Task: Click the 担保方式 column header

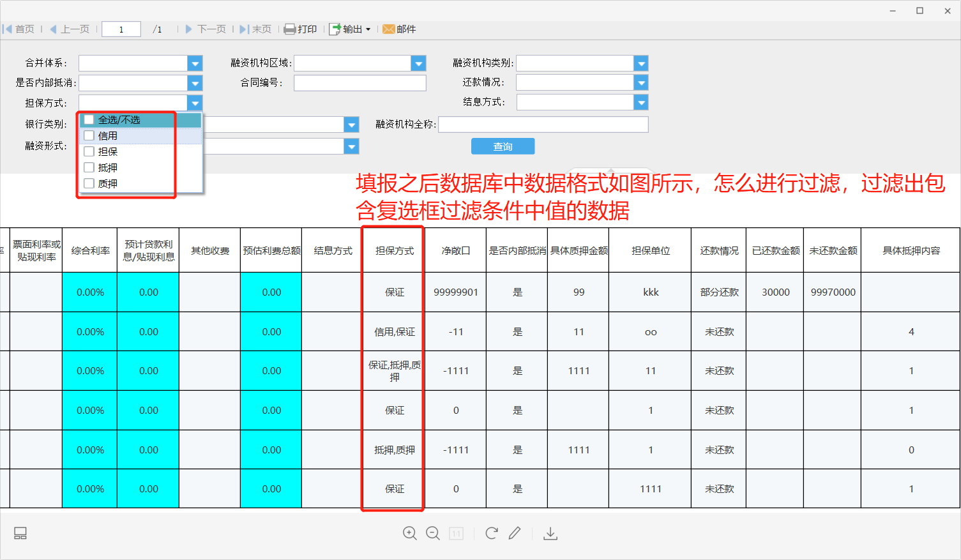Action: point(395,250)
